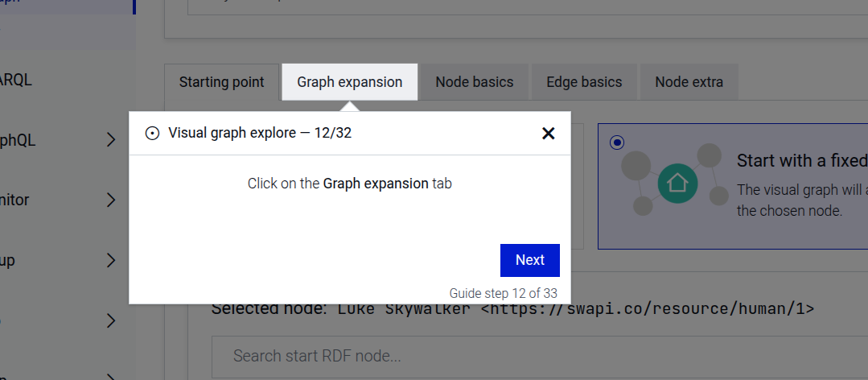Click the green home node icon

click(x=677, y=184)
